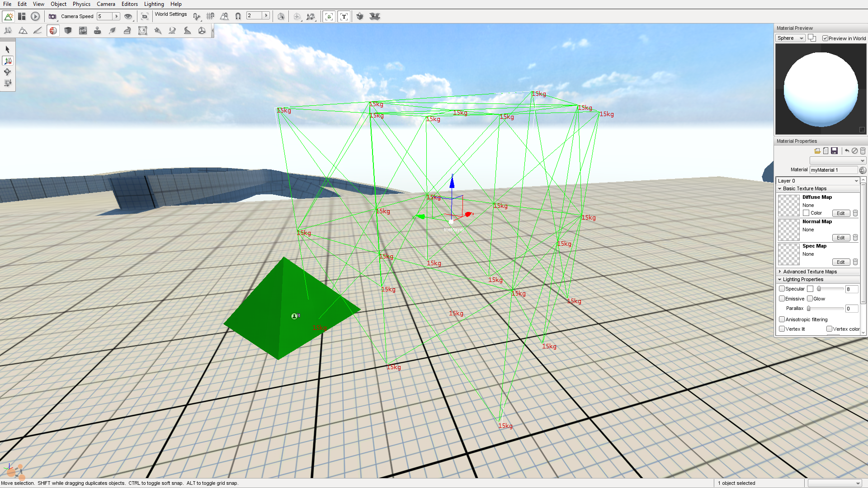Enable the Vertex lit checkbox
This screenshot has height=488, width=868.
coord(782,329)
